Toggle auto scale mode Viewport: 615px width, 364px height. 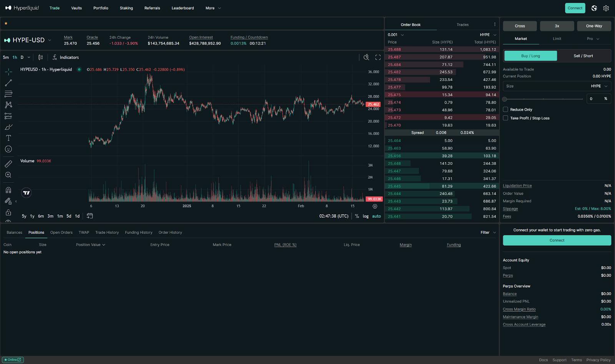tap(377, 216)
